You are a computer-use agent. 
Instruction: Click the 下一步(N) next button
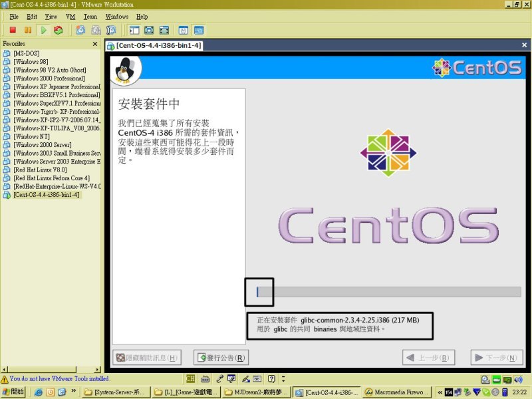pos(497,358)
